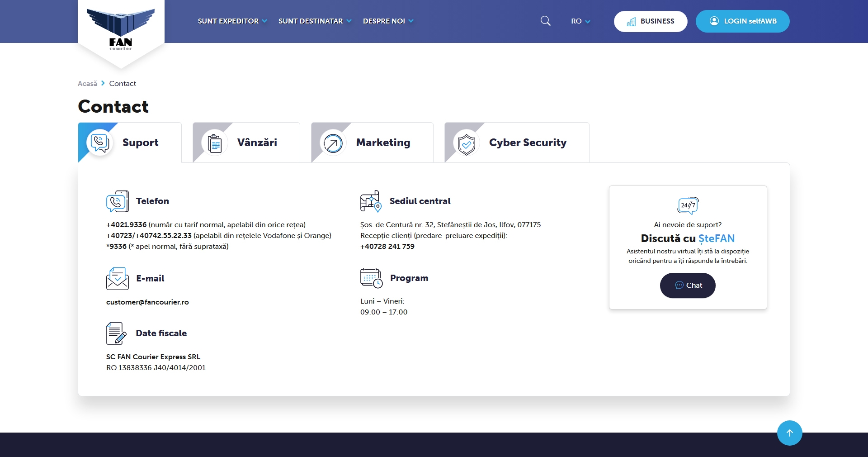
Task: Open the RO language selector
Action: pyautogui.click(x=580, y=21)
